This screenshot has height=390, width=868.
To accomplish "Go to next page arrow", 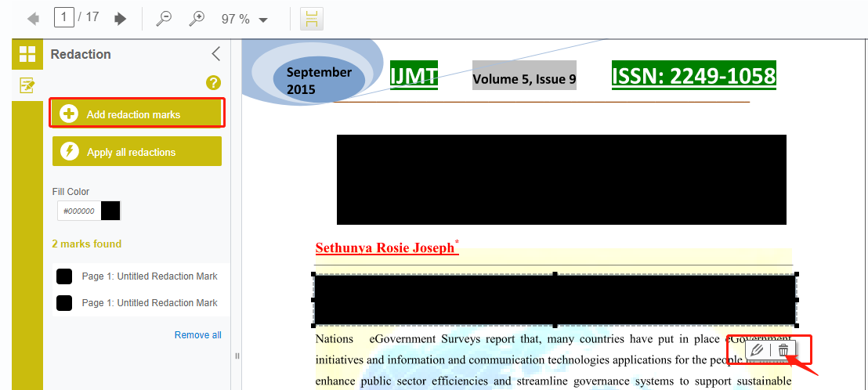I will (120, 19).
